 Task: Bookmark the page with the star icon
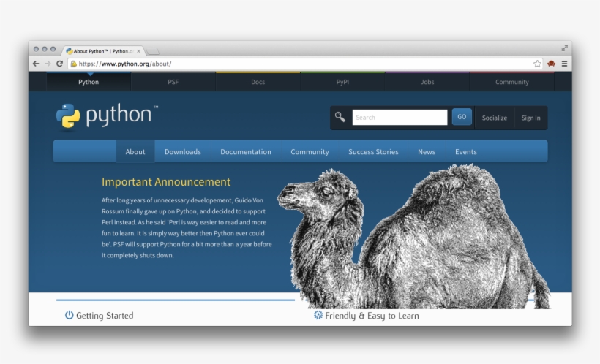pyautogui.click(x=537, y=64)
